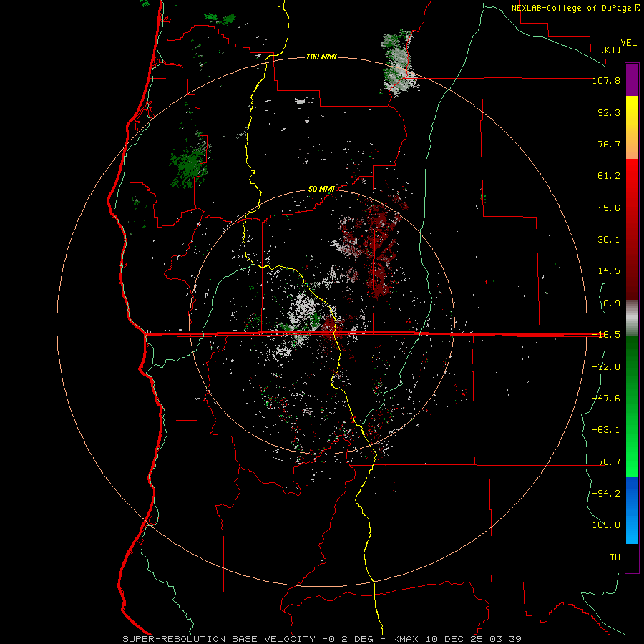The width and height of the screenshot is (644, 644).
Task: Click the '10 DEC 25' date text
Action: (x=454, y=639)
